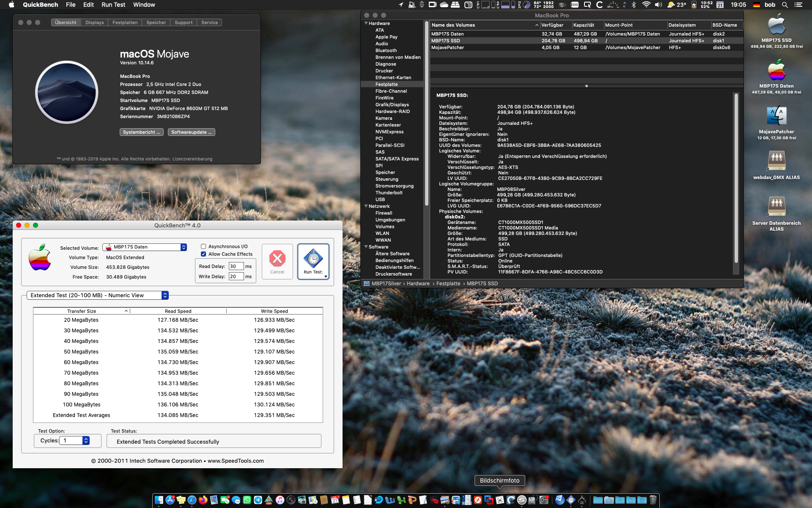Viewport: 812px width, 508px height.
Task: Click the Cycles stepper arrows
Action: 86,441
